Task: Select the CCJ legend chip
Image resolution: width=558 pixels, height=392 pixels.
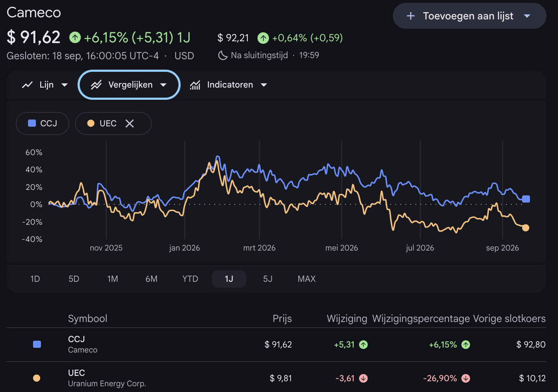Action: point(42,123)
